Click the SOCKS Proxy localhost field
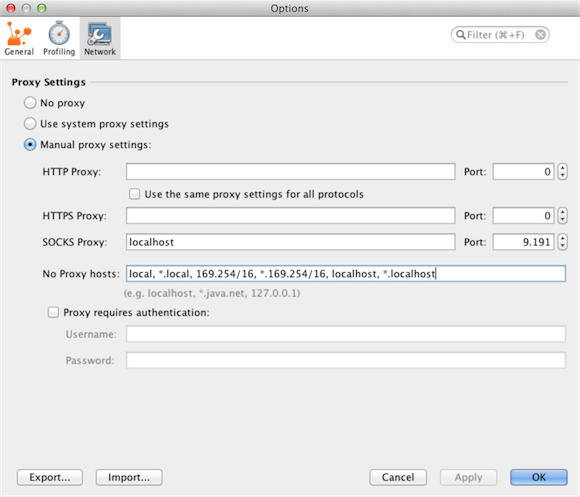The width and height of the screenshot is (580, 497). [290, 242]
